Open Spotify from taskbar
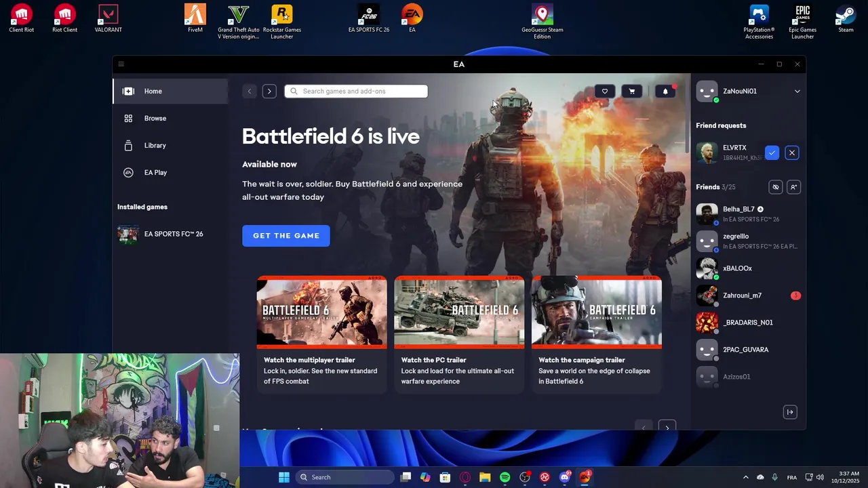 [505, 477]
